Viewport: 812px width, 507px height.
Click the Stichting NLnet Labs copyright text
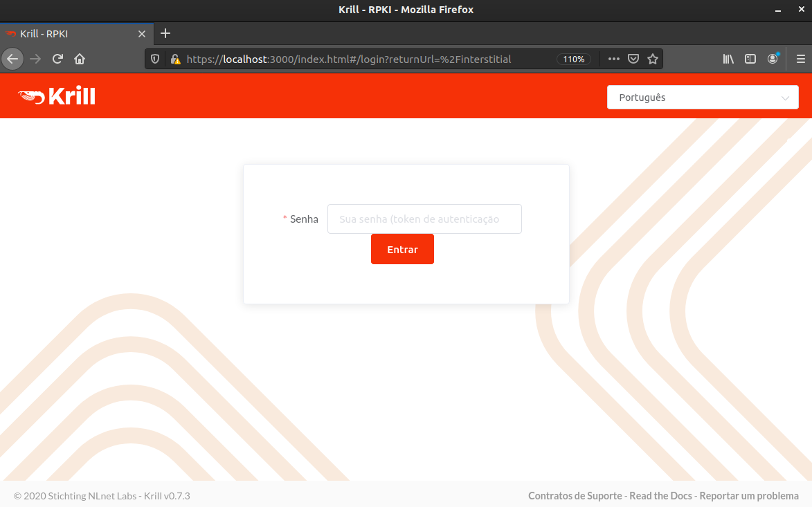pyautogui.click(x=102, y=496)
